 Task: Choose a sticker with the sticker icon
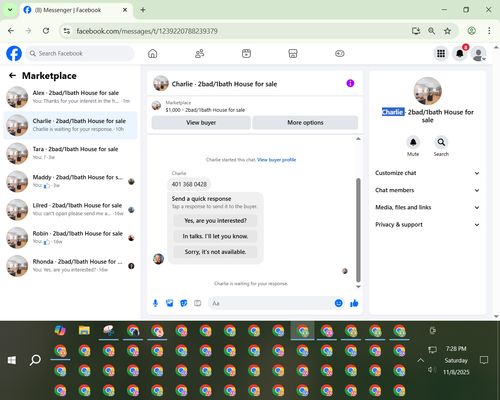(x=184, y=303)
